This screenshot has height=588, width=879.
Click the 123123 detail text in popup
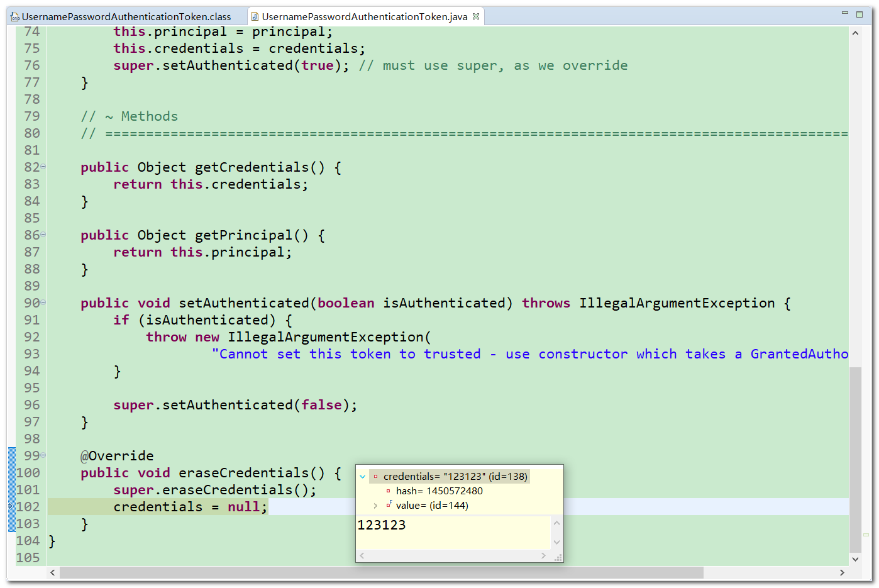point(382,525)
